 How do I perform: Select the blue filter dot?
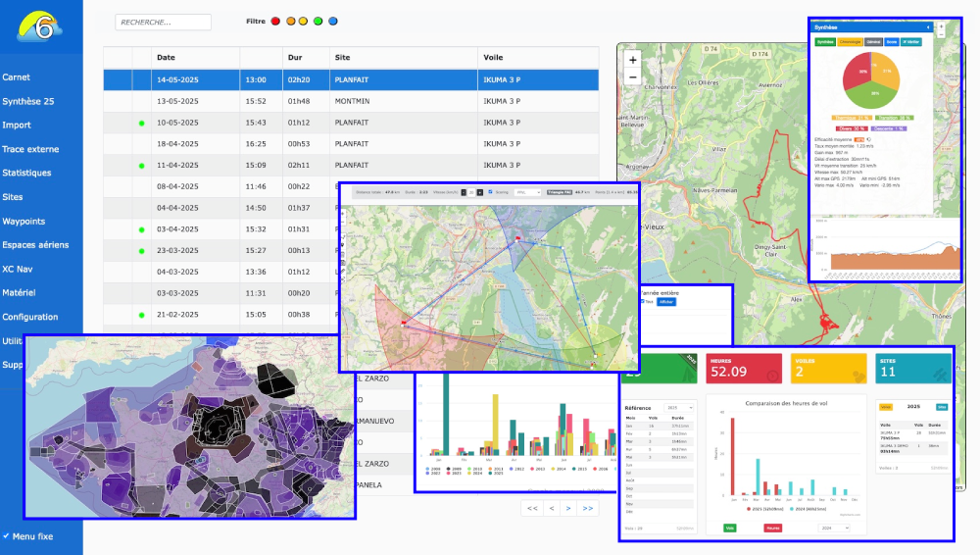(x=333, y=22)
